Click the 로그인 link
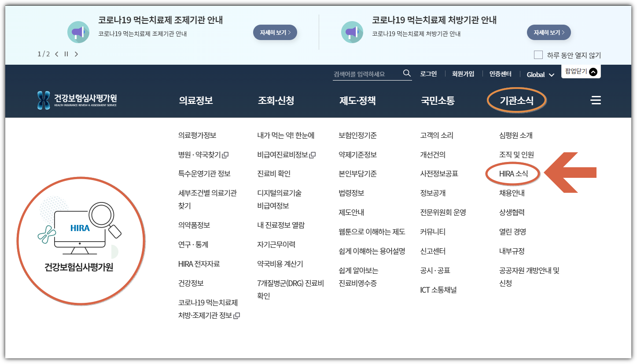This screenshot has width=637, height=364. [428, 74]
